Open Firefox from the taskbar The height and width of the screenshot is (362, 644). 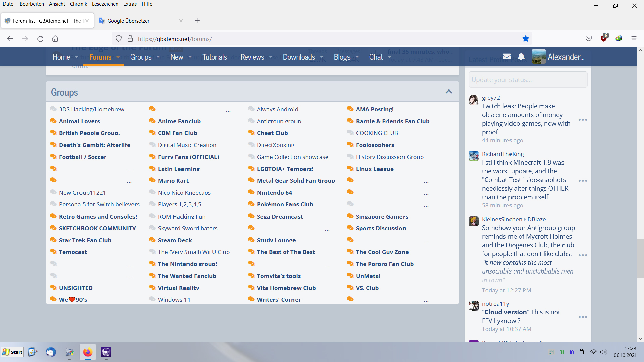(88, 352)
